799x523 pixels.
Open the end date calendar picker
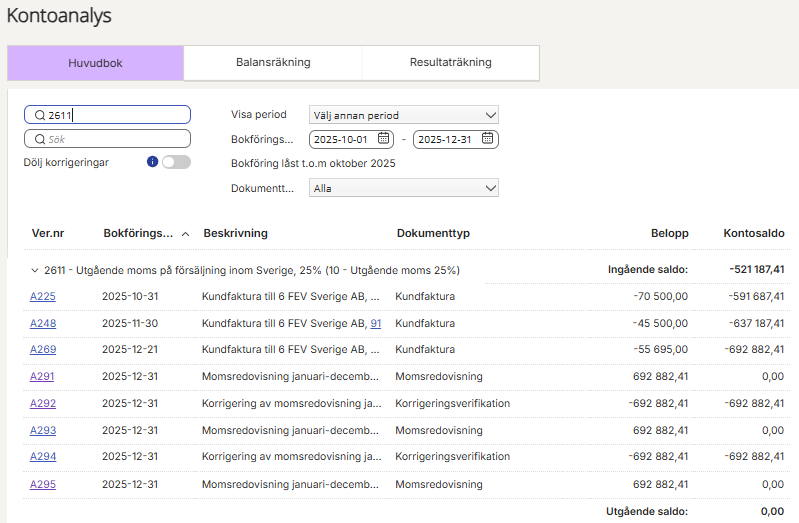pyautogui.click(x=487, y=138)
